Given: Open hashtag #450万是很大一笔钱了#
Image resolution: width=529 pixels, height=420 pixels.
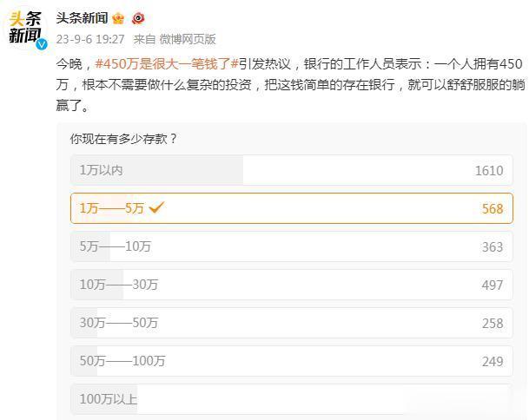Looking at the screenshot, I should click(168, 63).
